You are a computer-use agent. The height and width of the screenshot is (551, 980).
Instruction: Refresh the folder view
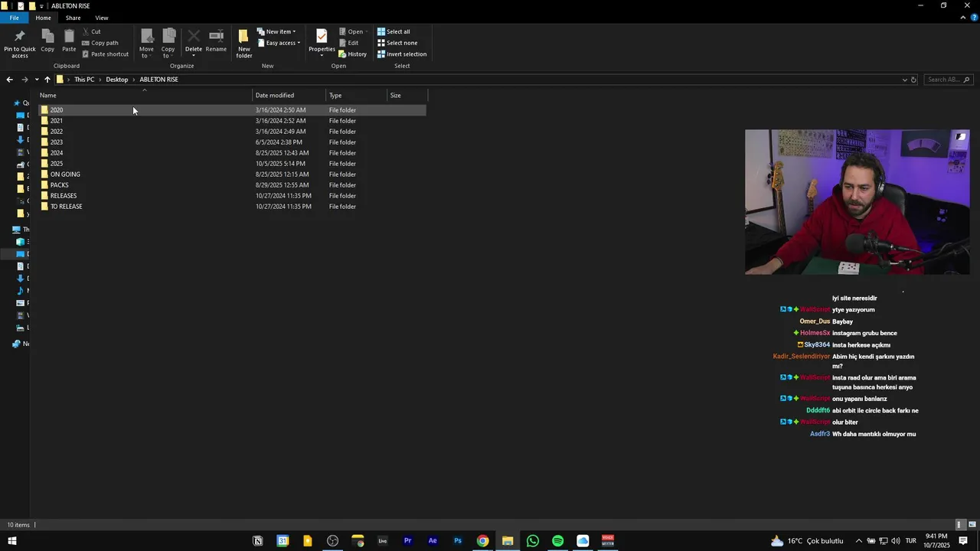913,80
